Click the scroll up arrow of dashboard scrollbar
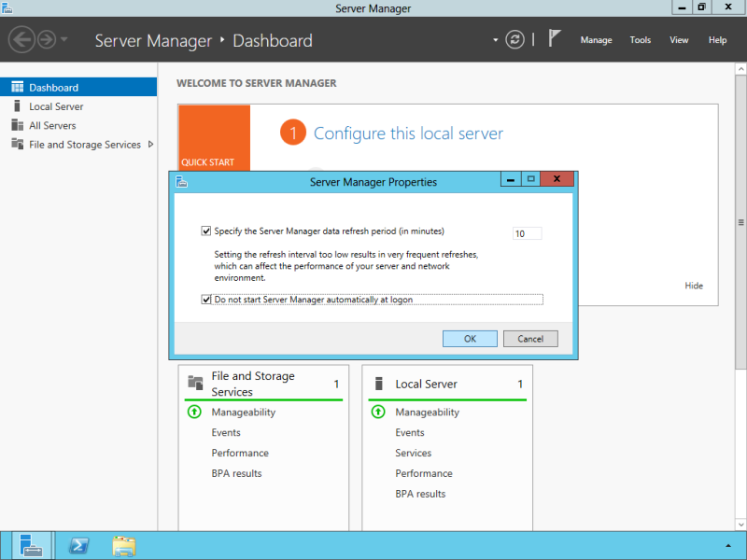Screen dimensions: 747x560 tap(740, 69)
